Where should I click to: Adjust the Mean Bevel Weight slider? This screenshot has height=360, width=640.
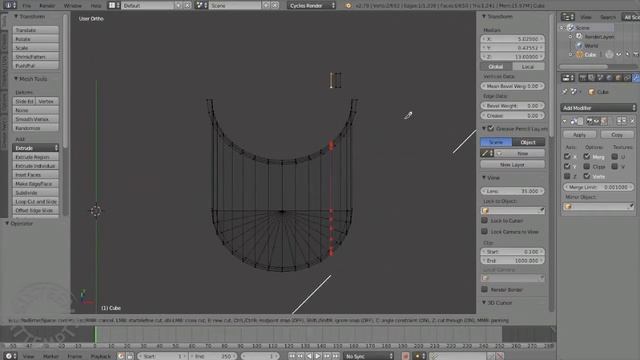click(x=513, y=86)
